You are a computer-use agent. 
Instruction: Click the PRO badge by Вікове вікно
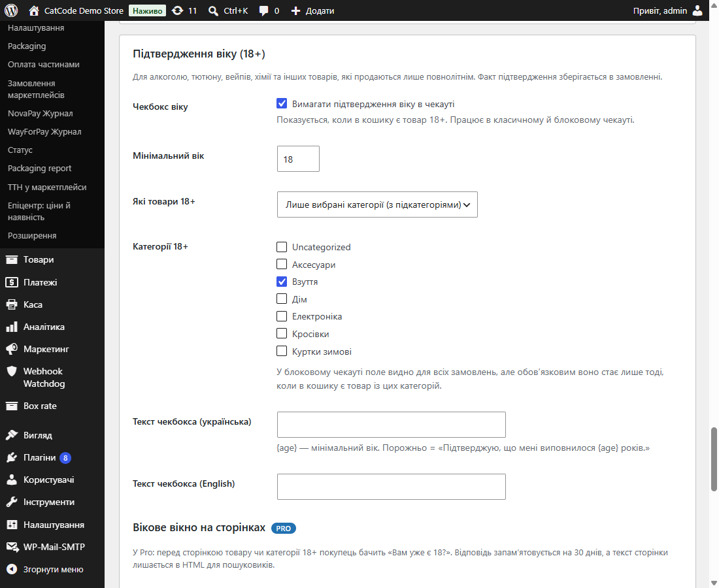coord(284,529)
